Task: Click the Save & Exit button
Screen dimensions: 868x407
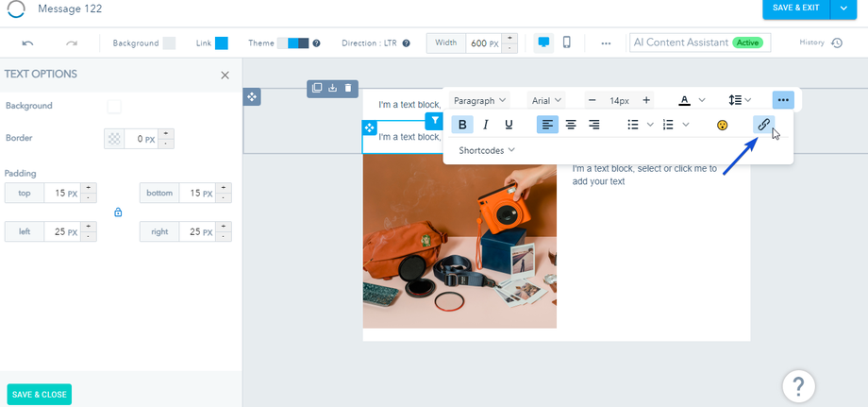Action: point(796,8)
